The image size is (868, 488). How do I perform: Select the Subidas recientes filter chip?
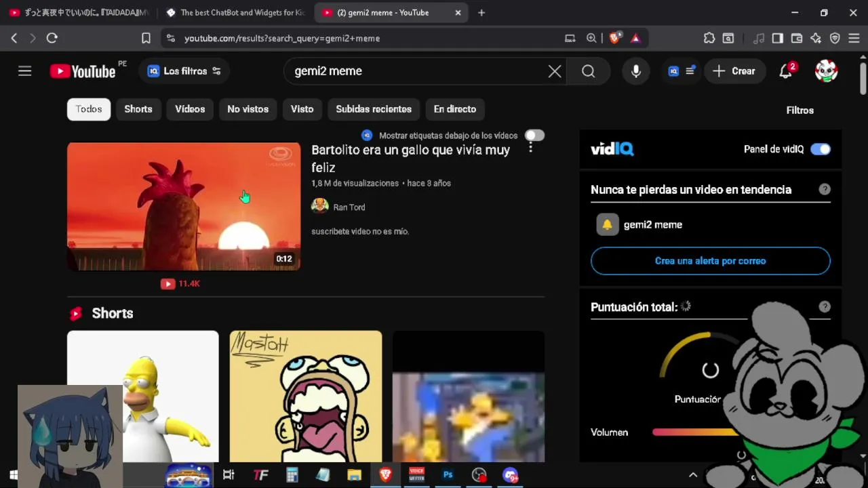(374, 109)
